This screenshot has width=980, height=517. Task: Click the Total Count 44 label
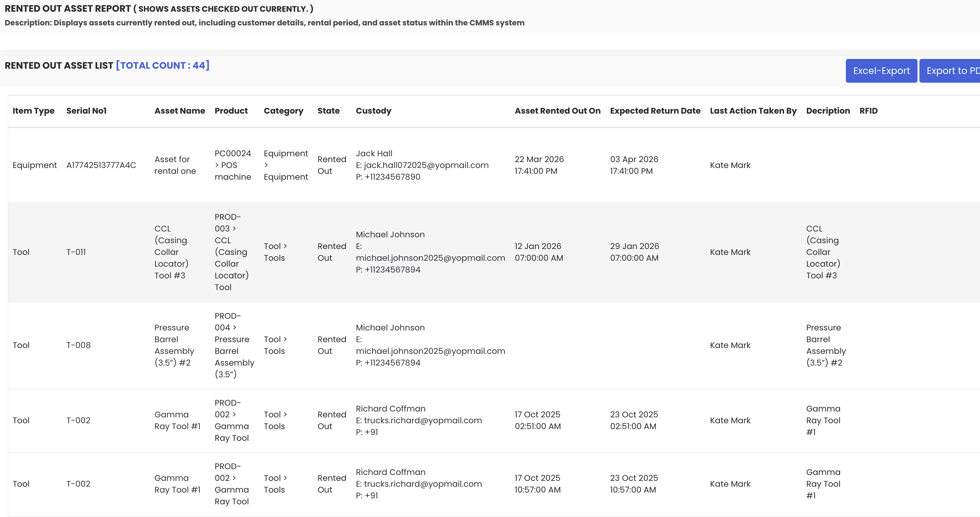click(162, 65)
